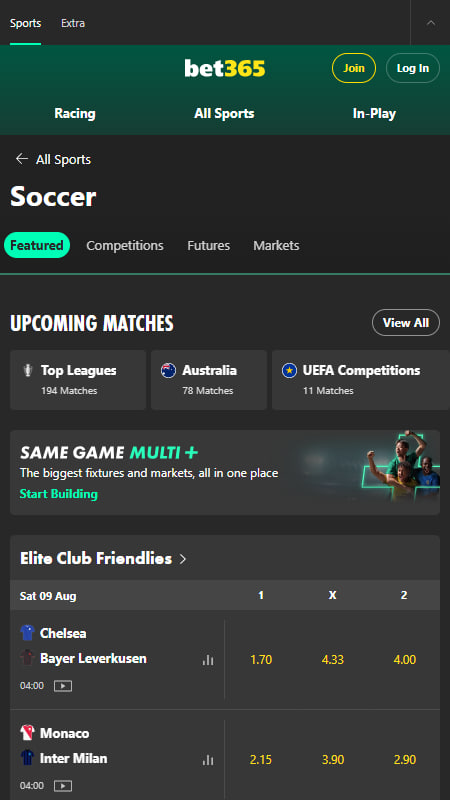Viewport: 450px width, 800px height.
Task: Select Bayer Leverkusen win odds of 4.00
Action: [405, 660]
